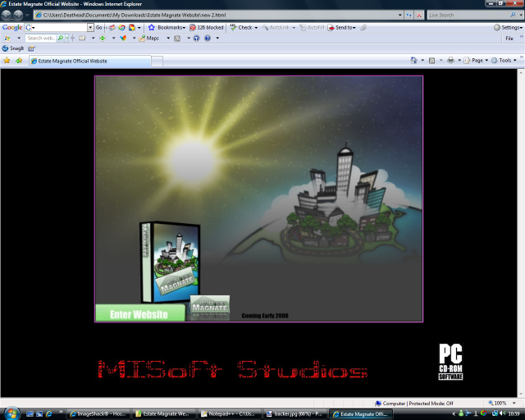This screenshot has width=525, height=420.
Task: Expand the Print button dropdown arrow
Action: click(459, 60)
